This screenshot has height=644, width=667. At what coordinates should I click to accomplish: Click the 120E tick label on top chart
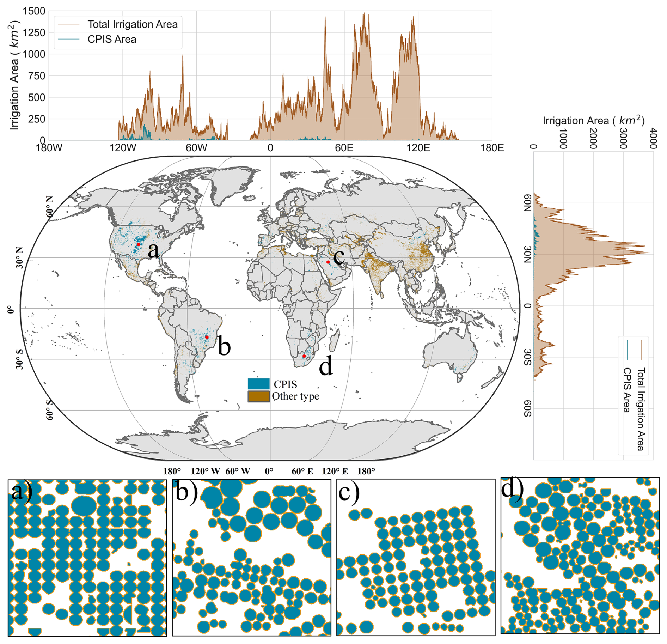point(418,148)
